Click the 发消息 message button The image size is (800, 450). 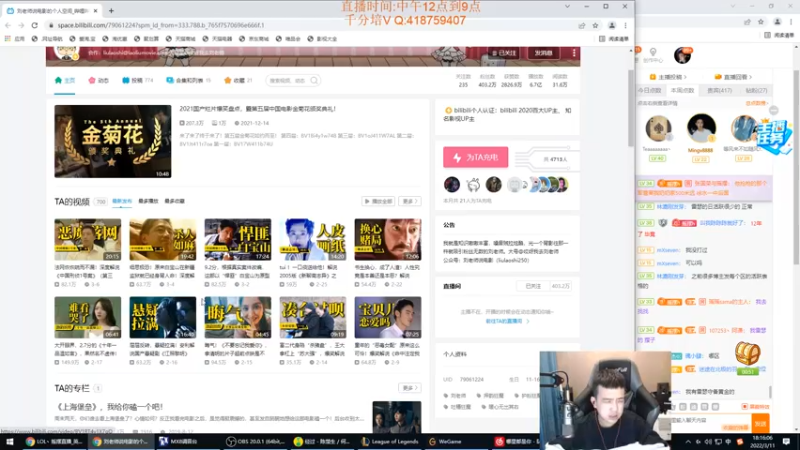coord(543,53)
